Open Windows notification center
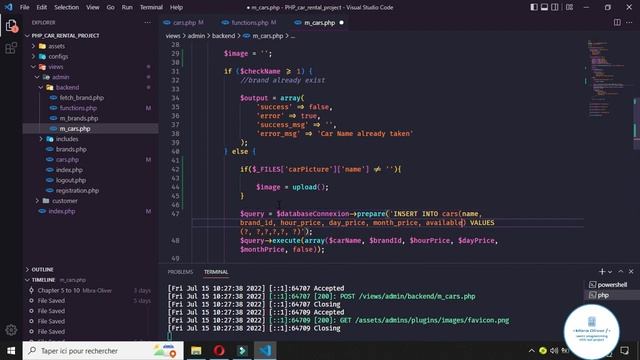Image resolution: width=640 pixels, height=360 pixels. click(x=624, y=351)
